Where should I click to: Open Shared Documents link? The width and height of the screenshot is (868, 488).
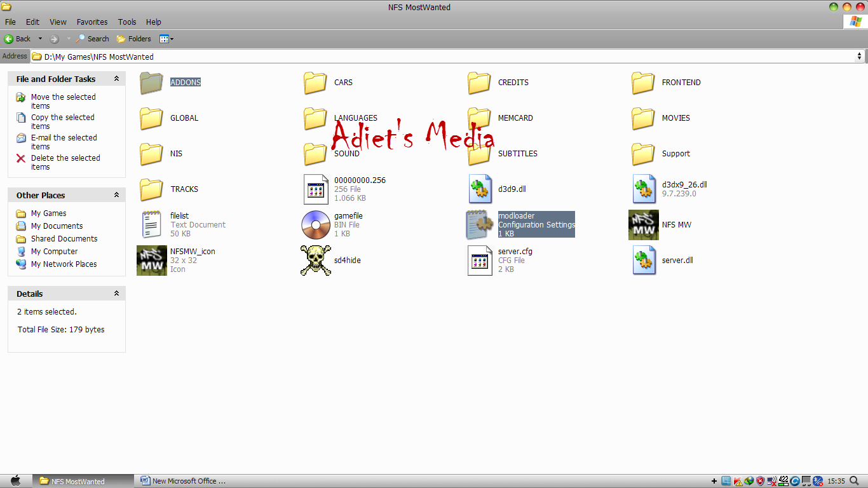64,239
